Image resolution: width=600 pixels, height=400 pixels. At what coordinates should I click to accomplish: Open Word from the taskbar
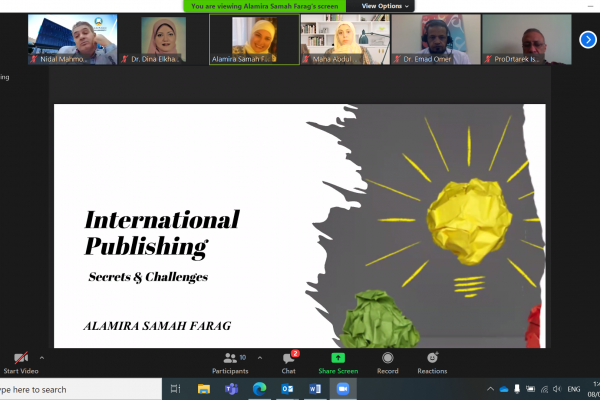(313, 389)
